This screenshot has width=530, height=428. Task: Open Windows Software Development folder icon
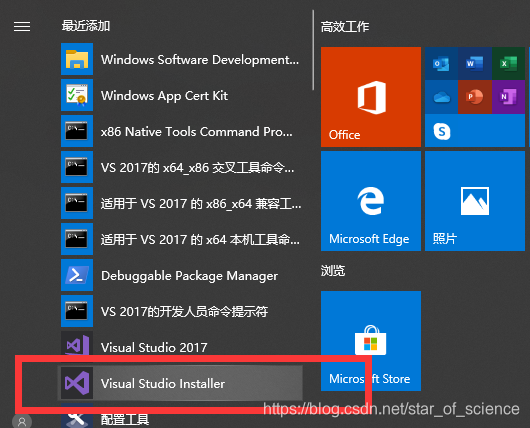[x=77, y=59]
